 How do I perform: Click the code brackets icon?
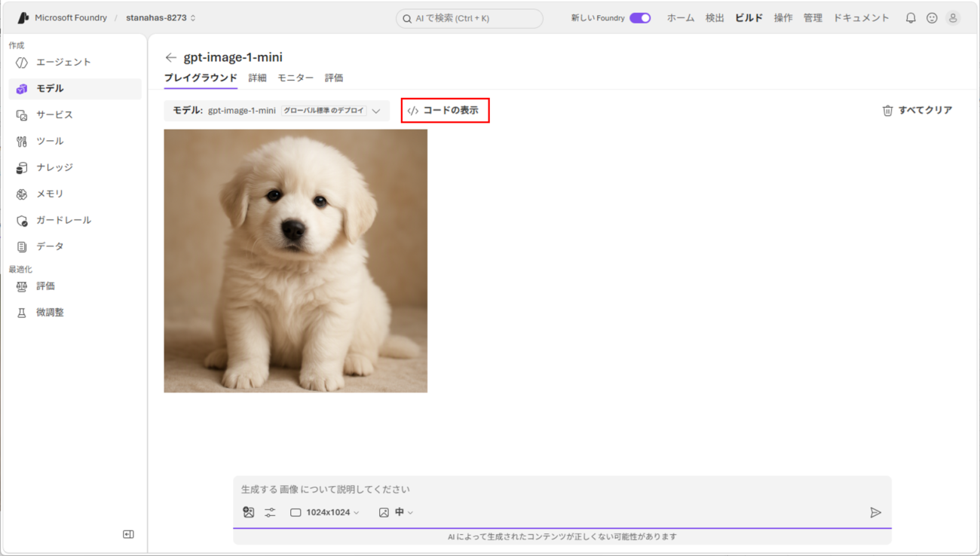(x=413, y=111)
